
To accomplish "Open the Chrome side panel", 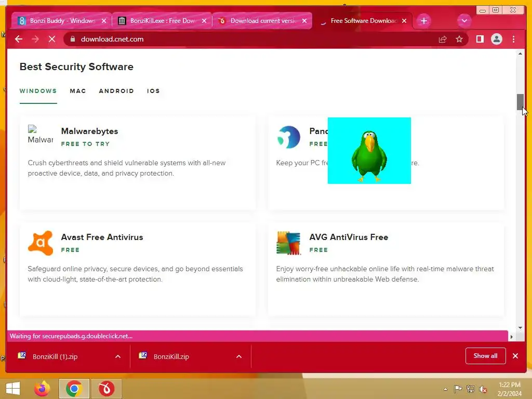I will point(480,39).
